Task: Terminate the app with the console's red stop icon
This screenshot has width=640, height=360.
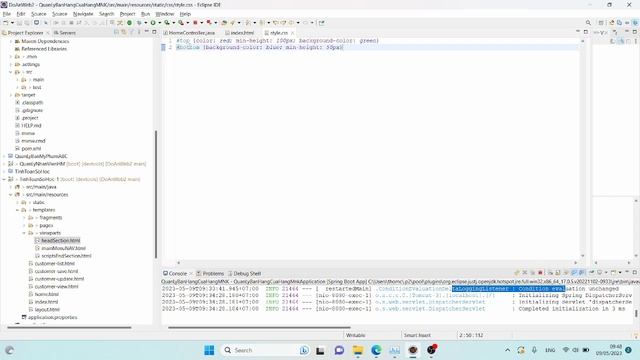Action: 540,273
